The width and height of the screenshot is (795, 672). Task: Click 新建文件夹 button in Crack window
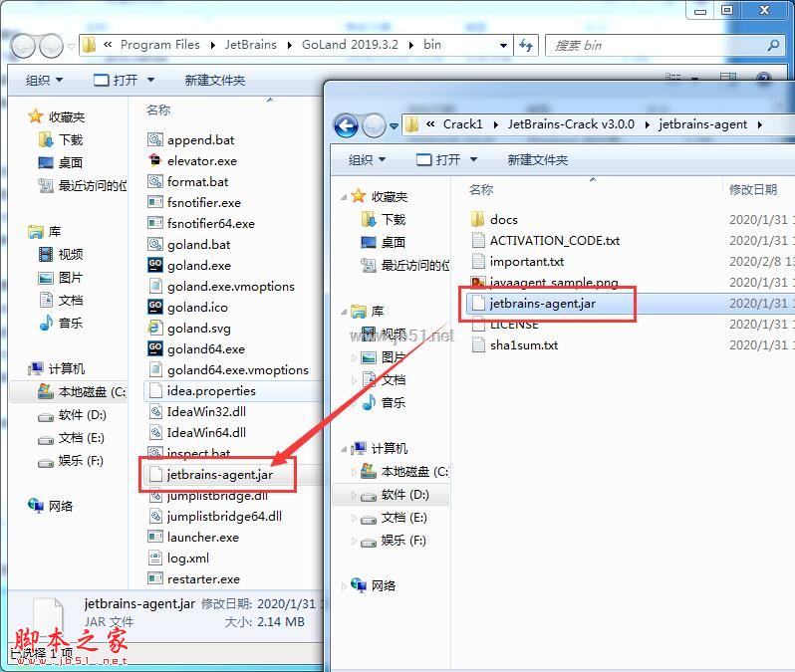pyautogui.click(x=538, y=159)
